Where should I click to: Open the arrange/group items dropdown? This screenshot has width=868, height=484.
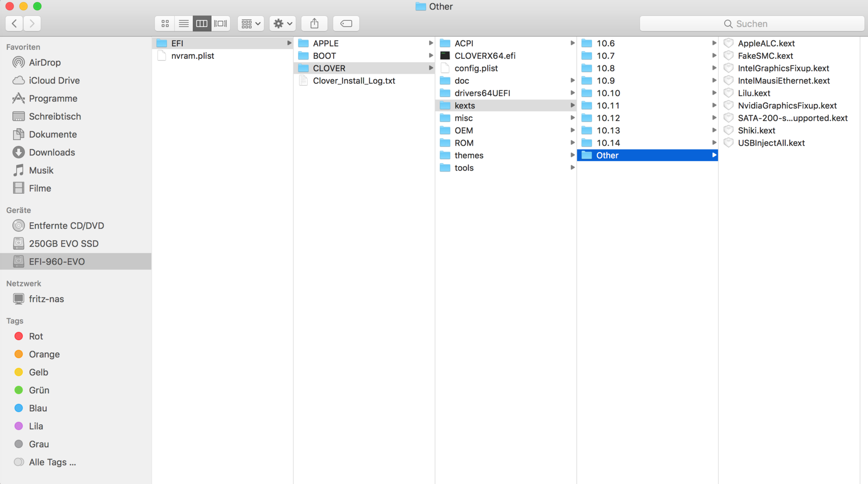coord(251,24)
